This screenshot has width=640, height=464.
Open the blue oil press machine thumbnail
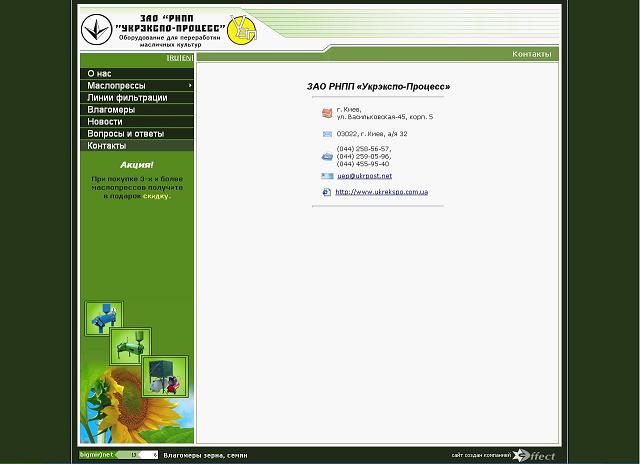click(x=103, y=319)
